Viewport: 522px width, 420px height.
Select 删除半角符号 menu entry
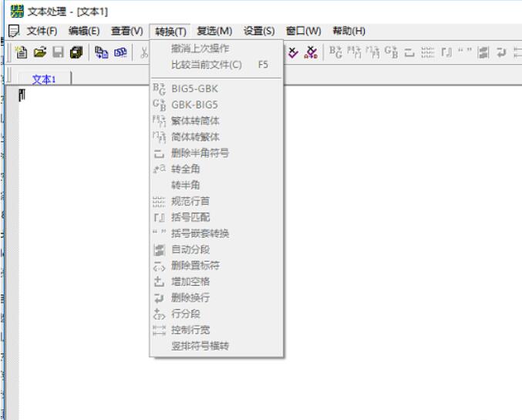tap(217, 153)
